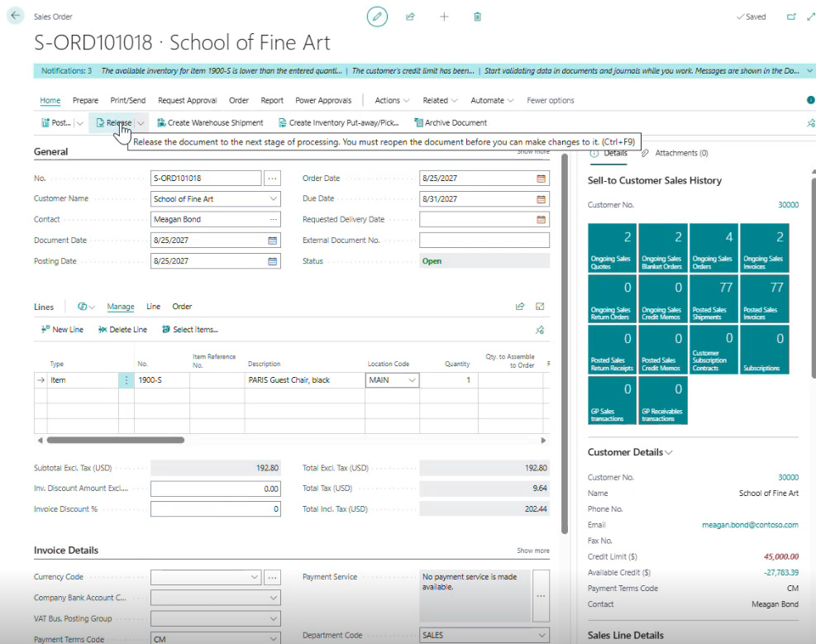The width and height of the screenshot is (816, 644).
Task: Open the Report tab
Action: click(x=272, y=100)
